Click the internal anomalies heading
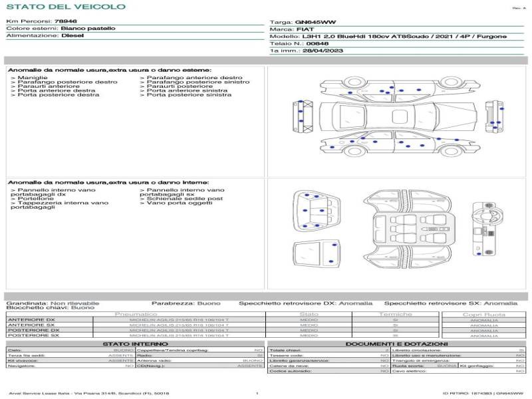 coord(108,182)
